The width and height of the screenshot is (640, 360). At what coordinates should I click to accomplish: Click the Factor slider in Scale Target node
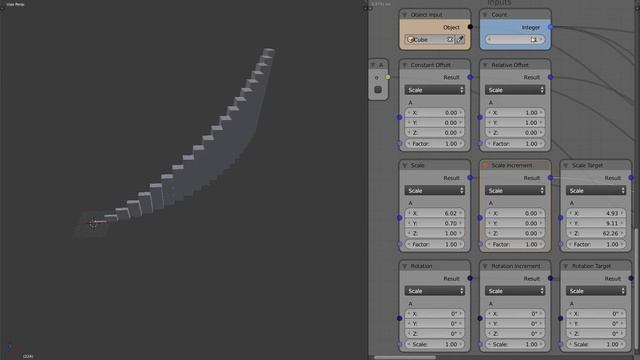click(596, 244)
